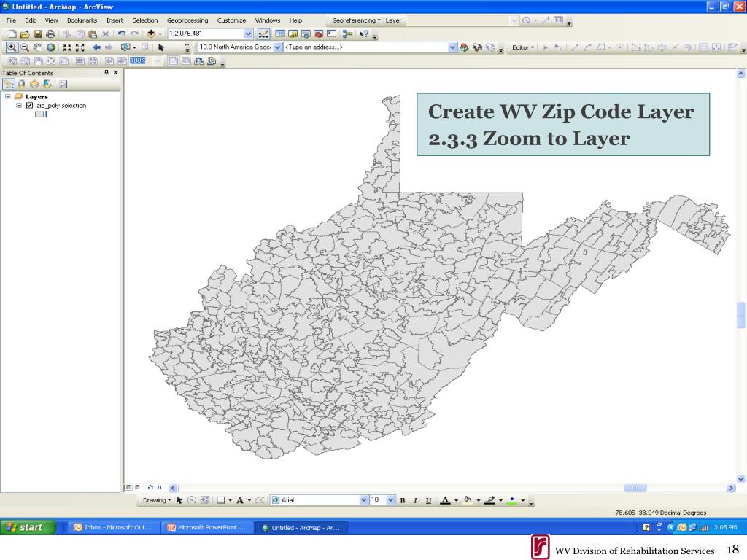Open the Geoprocessing menu
Viewport: 747px width, 560px height.
(x=187, y=20)
